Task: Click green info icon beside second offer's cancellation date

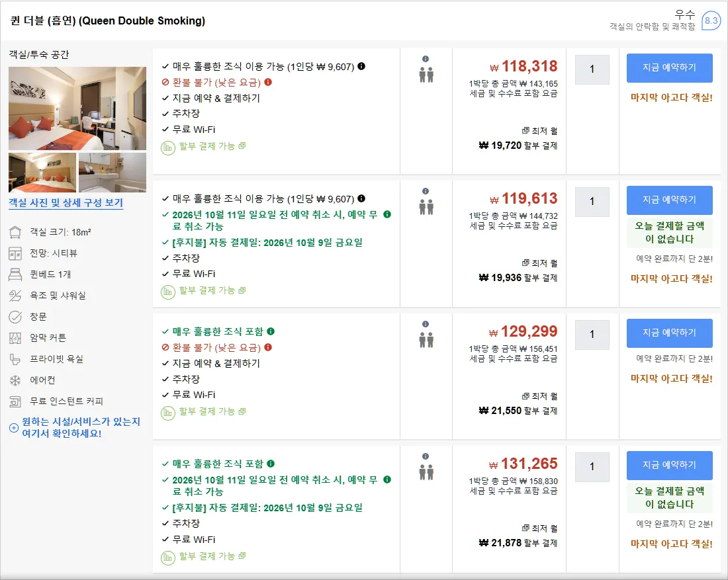Action: pos(387,214)
